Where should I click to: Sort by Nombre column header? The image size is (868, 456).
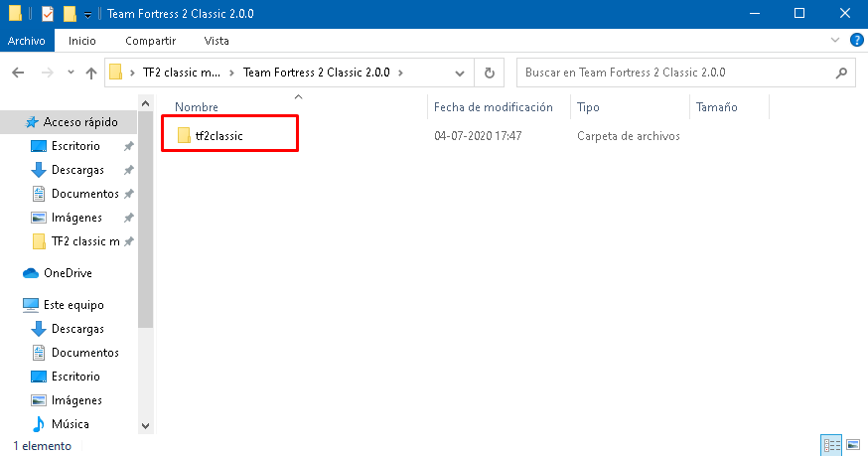click(x=197, y=107)
